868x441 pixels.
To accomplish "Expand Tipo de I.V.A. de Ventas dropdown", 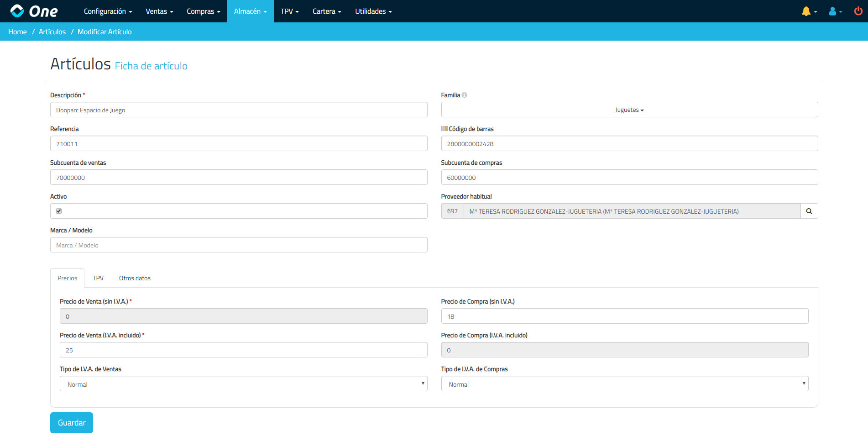I will tap(243, 384).
